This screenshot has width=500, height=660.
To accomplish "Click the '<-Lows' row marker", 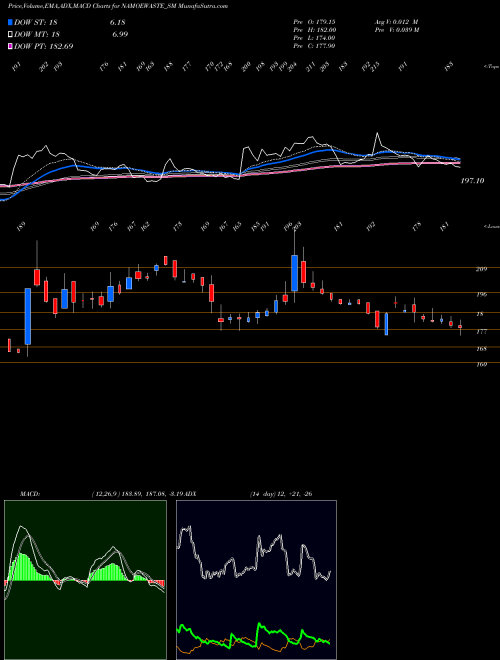I will pos(491,226).
